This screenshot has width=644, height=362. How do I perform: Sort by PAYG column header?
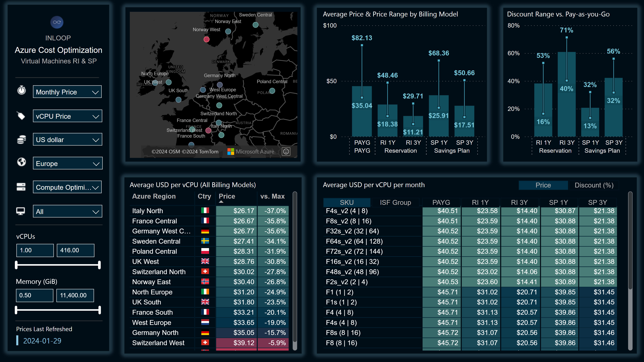441,202
